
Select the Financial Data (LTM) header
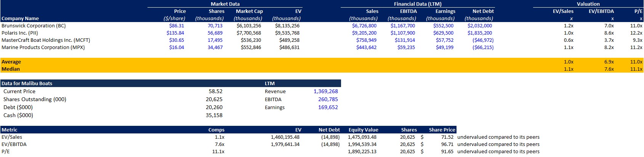[x=417, y=4]
